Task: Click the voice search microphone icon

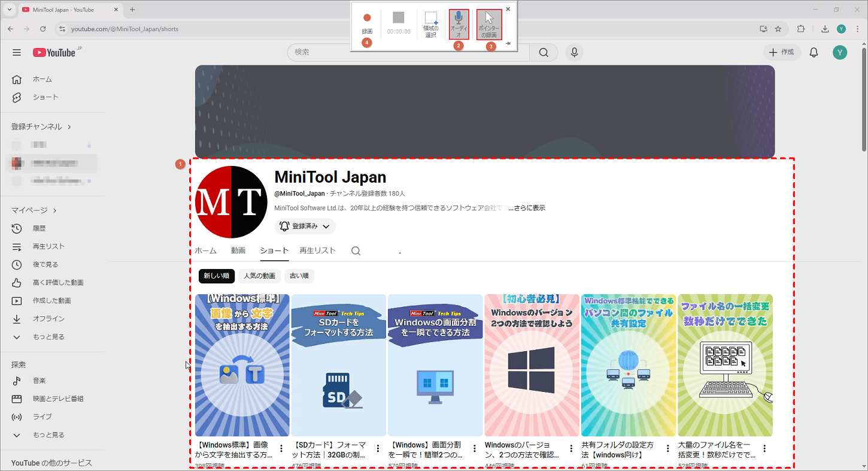Action: [573, 52]
